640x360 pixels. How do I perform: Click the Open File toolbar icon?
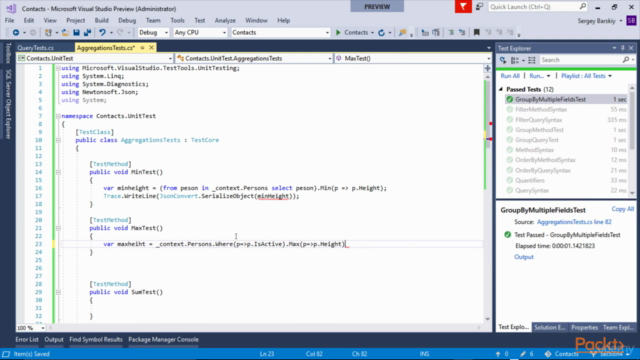click(x=65, y=33)
